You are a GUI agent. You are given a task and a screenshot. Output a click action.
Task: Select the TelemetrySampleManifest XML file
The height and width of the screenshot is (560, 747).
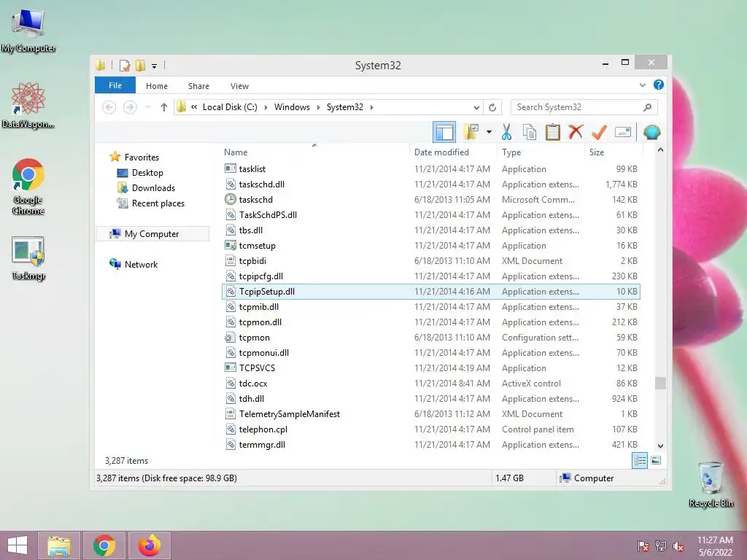click(430, 414)
